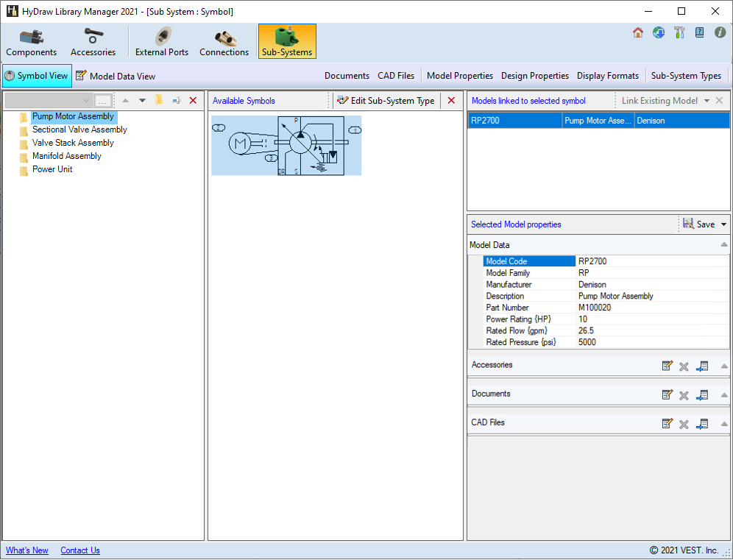
Task: Select the RP2700 linked model row
Action: coord(598,121)
